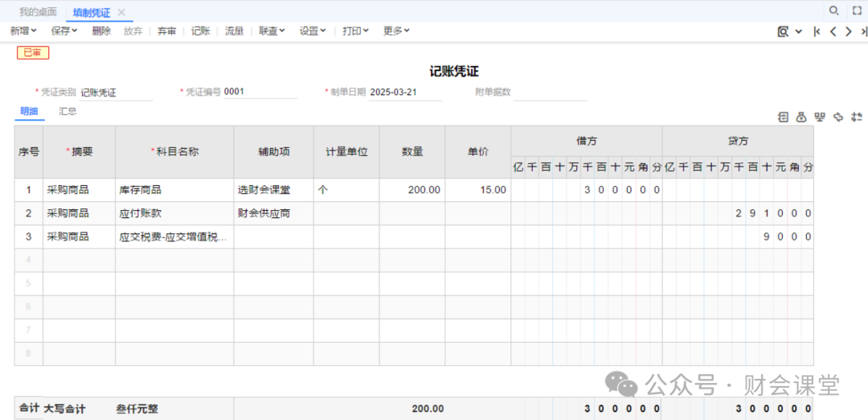868x420 pixels.
Task: Expand the 更多 menu
Action: [396, 31]
